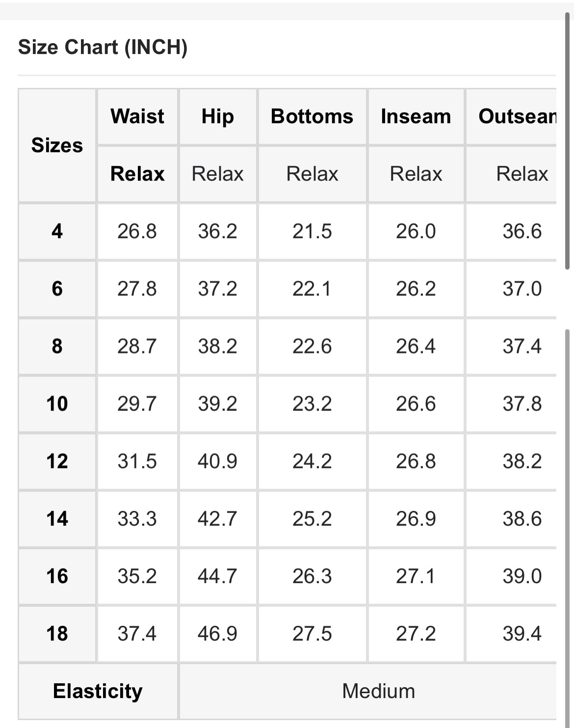Click the size 18 row label
Viewport: 574px width, 728px height.
[x=57, y=634]
